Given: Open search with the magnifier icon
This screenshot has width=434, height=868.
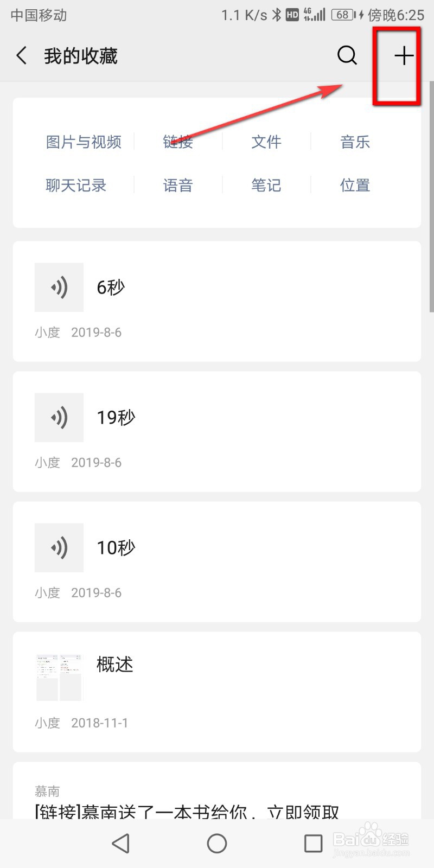Looking at the screenshot, I should (347, 55).
